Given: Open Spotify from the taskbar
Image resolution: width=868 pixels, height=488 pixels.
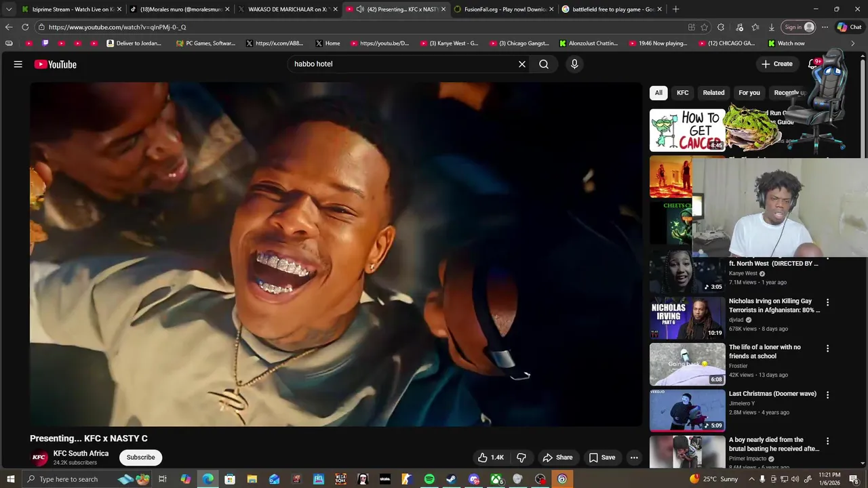Looking at the screenshot, I should click(x=429, y=479).
